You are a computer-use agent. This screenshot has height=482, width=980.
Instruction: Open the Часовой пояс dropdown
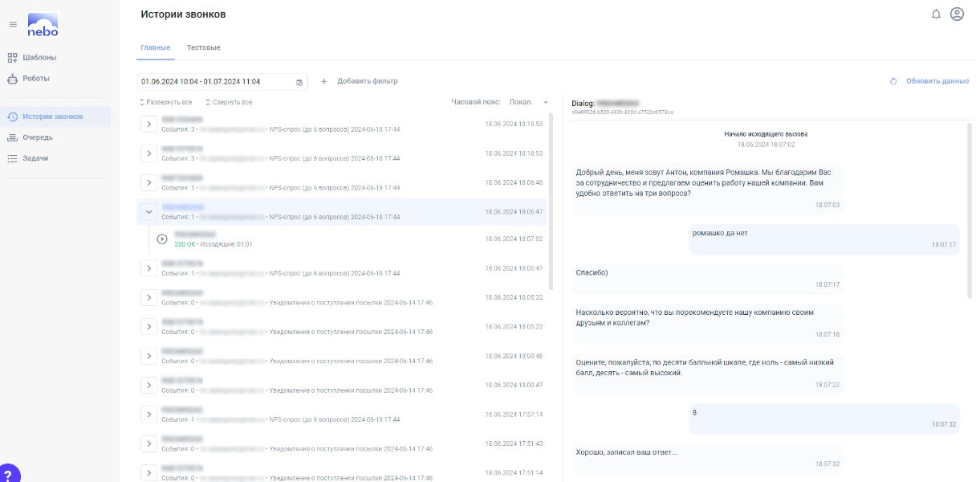coord(529,102)
